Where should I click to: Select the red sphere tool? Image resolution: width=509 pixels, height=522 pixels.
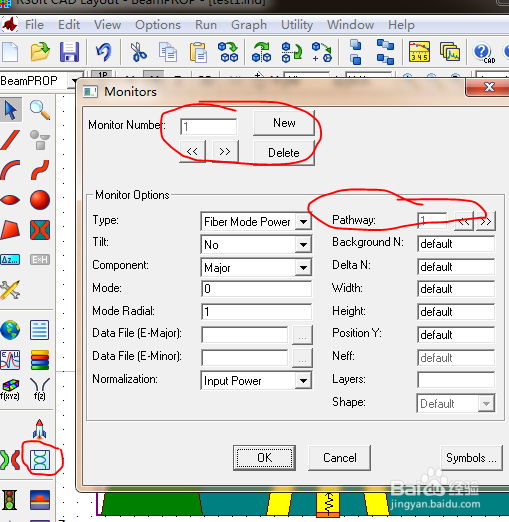click(40, 200)
